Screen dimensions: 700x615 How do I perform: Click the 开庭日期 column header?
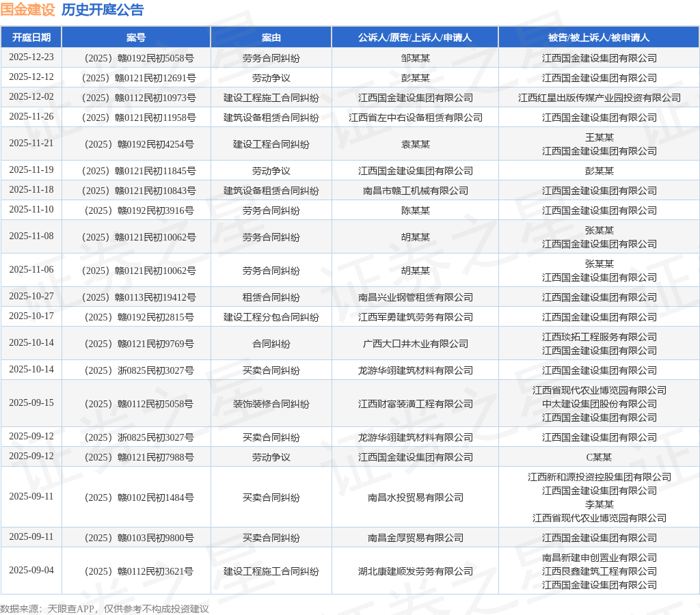click(31, 38)
